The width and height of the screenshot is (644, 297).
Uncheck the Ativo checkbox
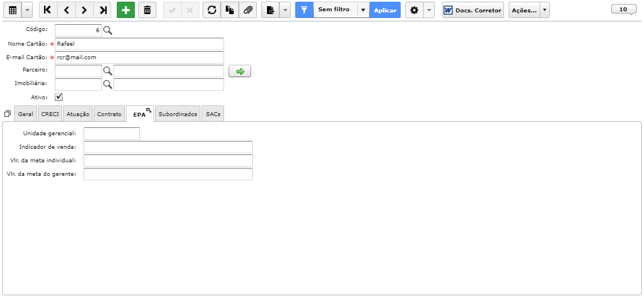(x=59, y=97)
